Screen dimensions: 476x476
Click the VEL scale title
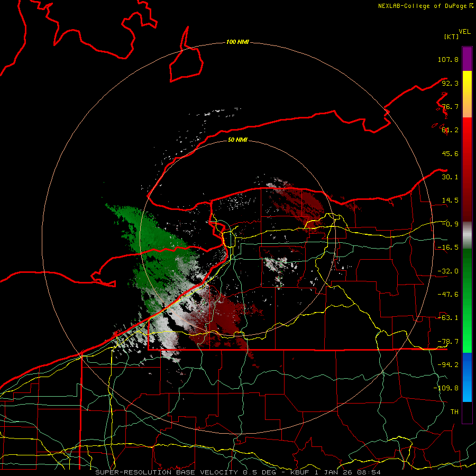[x=464, y=31]
